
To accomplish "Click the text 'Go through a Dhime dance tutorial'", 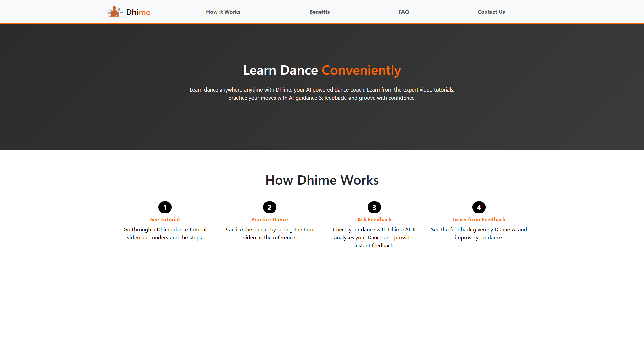I will [165, 229].
